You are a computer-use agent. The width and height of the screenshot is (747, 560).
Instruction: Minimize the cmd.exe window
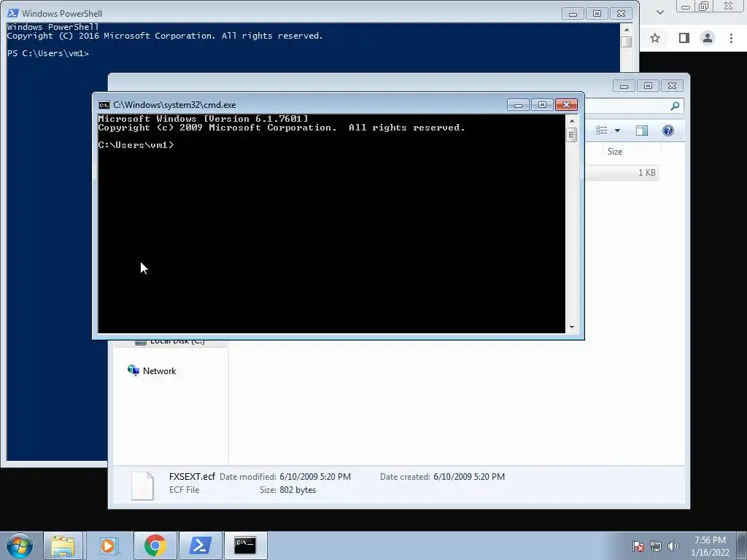pyautogui.click(x=518, y=105)
